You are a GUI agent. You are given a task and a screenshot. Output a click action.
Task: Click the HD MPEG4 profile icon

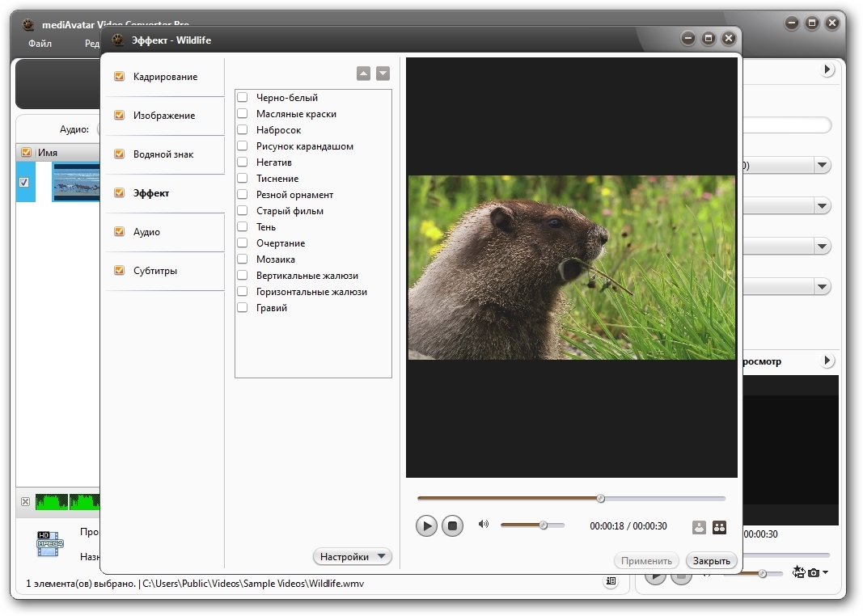(49, 543)
